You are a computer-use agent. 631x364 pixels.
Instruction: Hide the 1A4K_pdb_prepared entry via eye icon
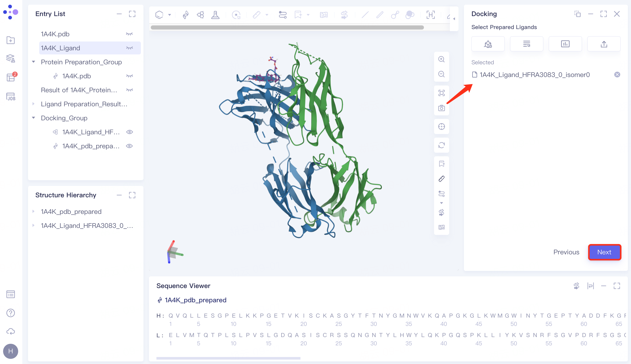click(x=129, y=146)
